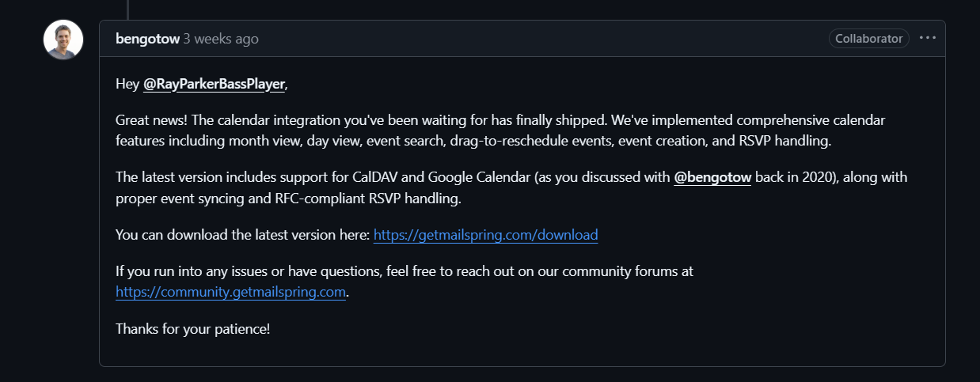Open the getmailspring.com/download link
980x382 pixels.
pyautogui.click(x=485, y=235)
